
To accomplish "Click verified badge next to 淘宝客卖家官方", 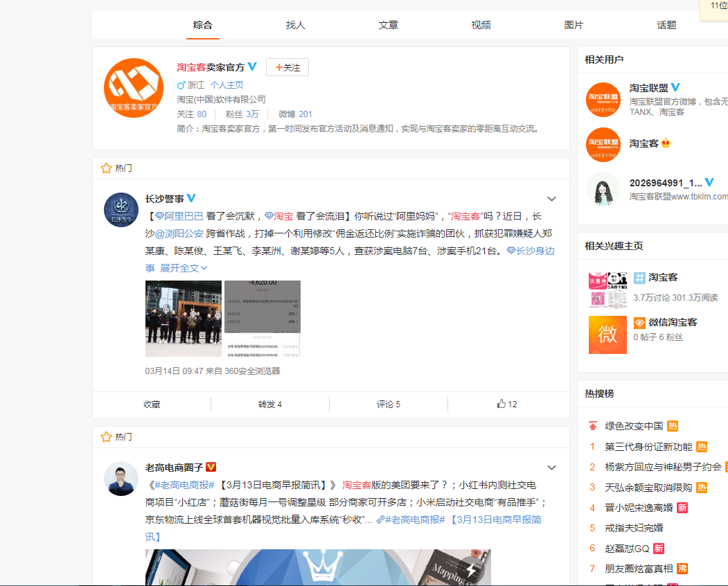I will click(x=252, y=66).
